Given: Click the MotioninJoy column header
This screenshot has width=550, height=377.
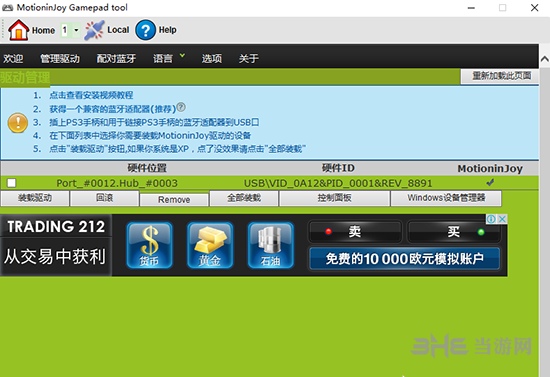Looking at the screenshot, I should coord(490,169).
